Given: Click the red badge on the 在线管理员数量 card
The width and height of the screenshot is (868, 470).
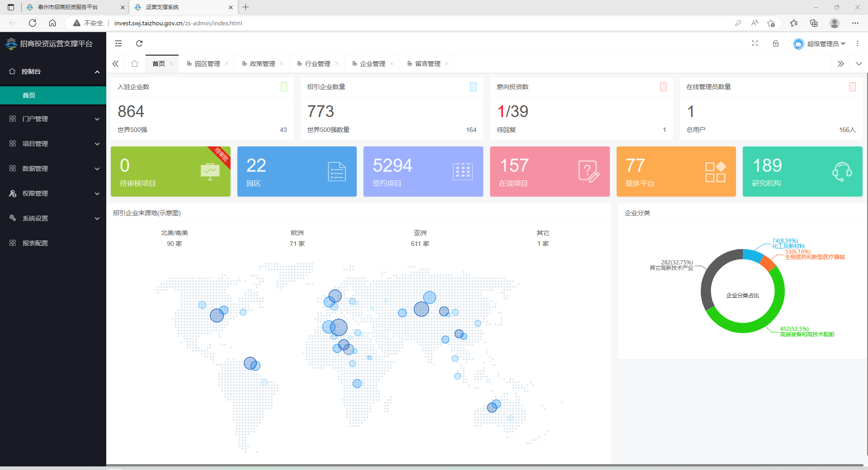Looking at the screenshot, I should 853,87.
